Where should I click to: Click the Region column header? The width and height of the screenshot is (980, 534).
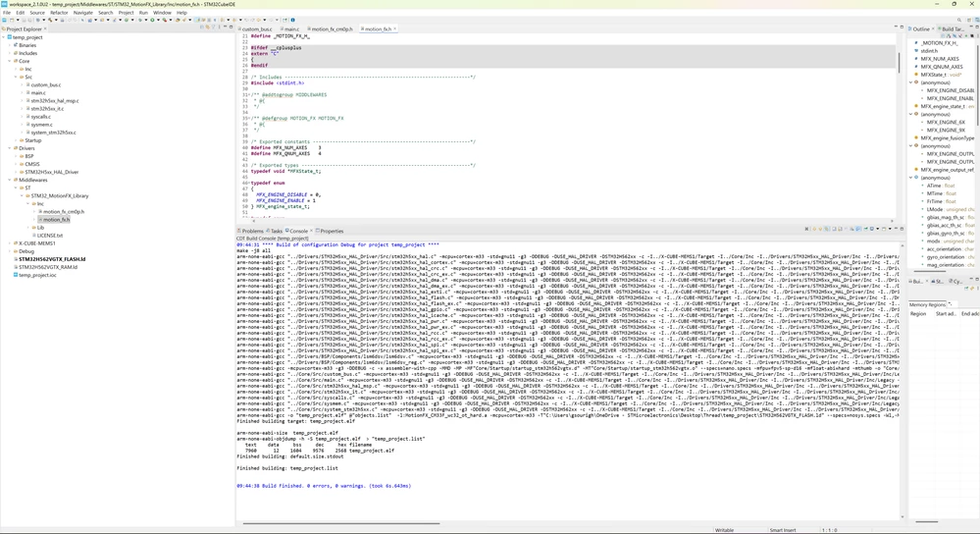coord(918,313)
